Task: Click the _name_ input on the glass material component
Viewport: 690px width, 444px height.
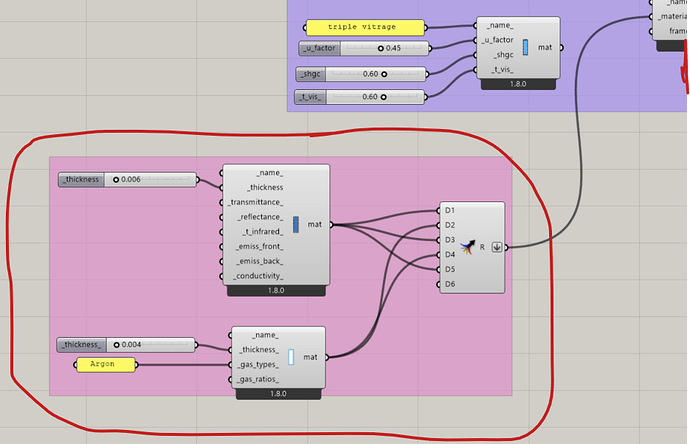Action: [269, 173]
